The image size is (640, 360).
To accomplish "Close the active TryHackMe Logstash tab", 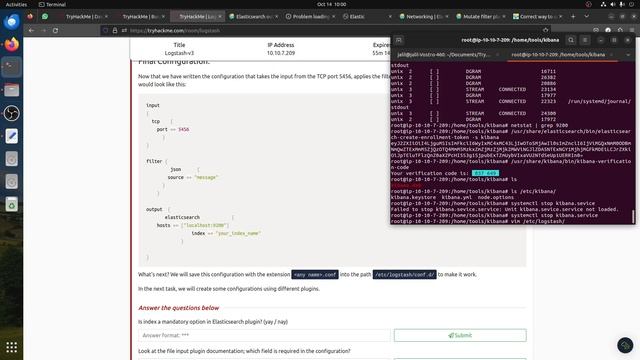I will (x=220, y=16).
